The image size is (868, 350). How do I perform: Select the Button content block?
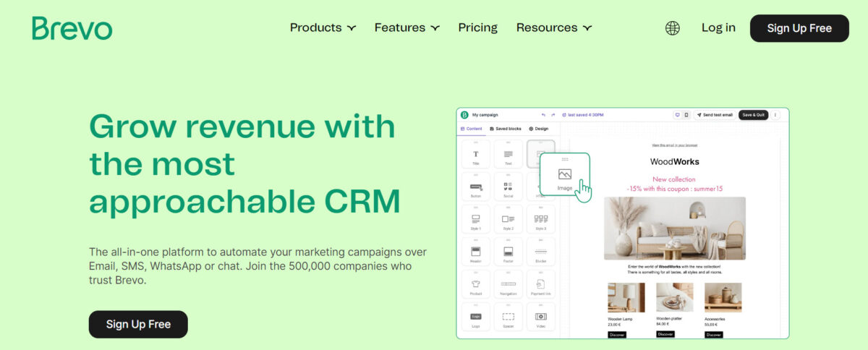(476, 187)
